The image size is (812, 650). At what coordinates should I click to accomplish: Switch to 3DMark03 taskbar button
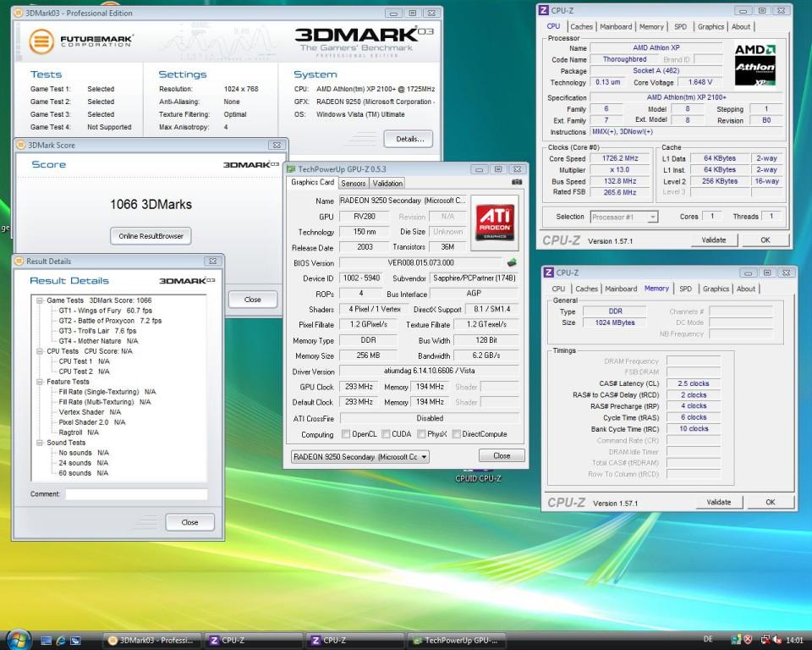[151, 641]
